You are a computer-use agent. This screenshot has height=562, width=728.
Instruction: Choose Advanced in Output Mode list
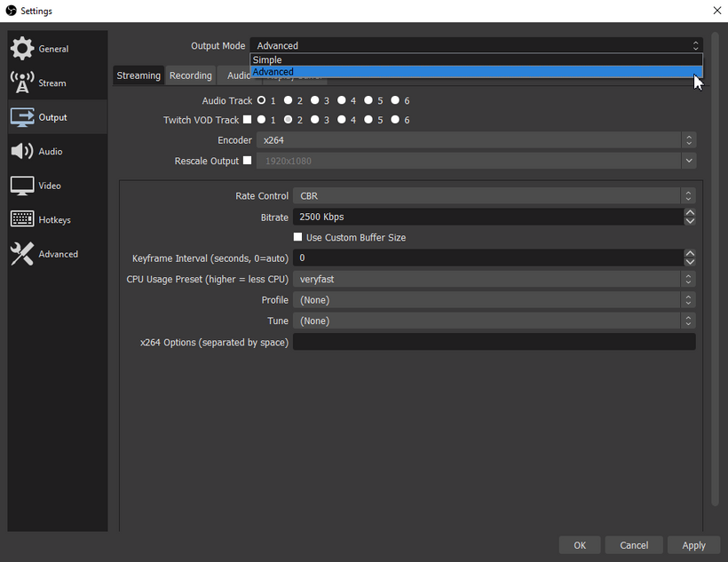pyautogui.click(x=477, y=72)
